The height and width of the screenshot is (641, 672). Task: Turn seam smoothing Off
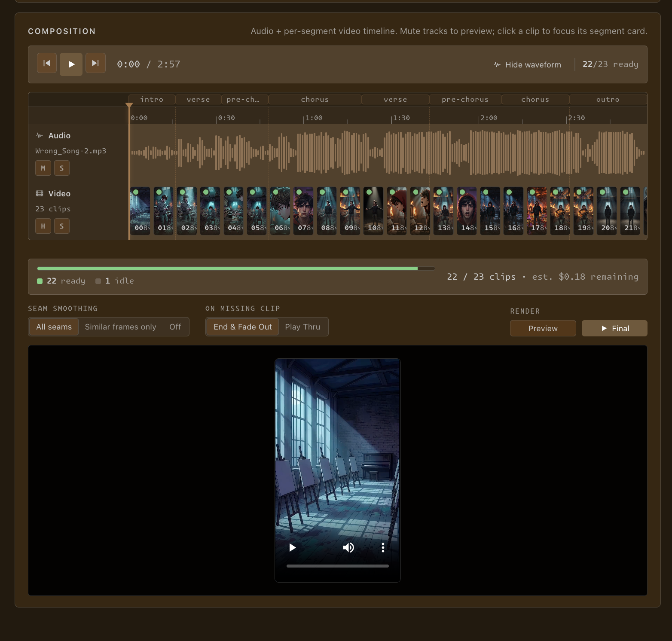[175, 327]
